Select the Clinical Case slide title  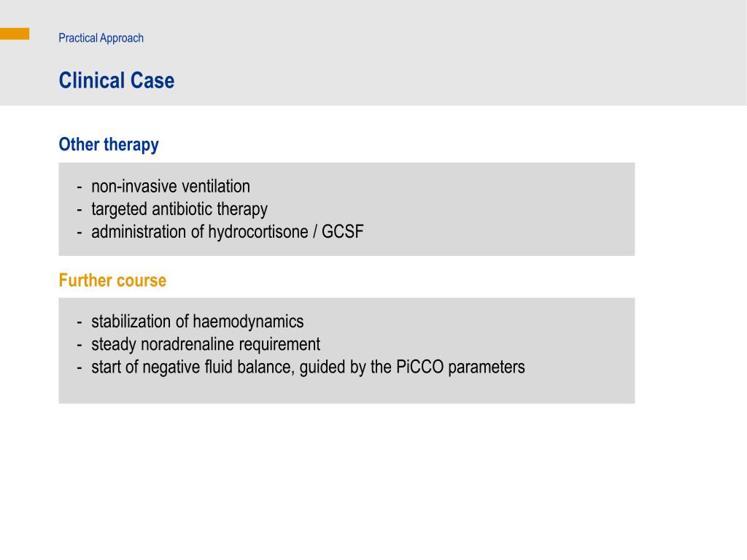[117, 80]
